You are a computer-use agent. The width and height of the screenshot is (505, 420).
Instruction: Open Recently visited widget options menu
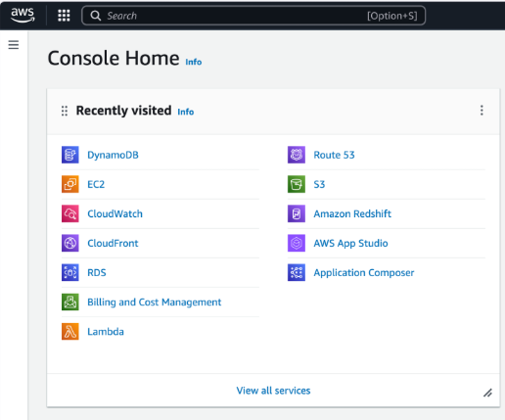point(482,111)
